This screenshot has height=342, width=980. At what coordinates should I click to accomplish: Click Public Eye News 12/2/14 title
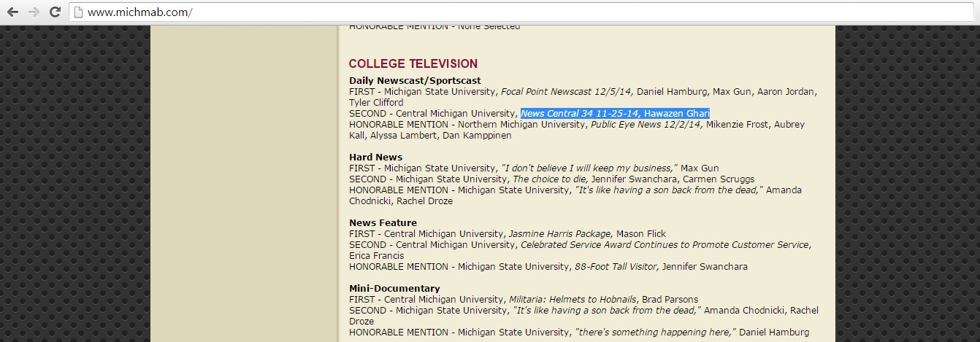point(646,124)
